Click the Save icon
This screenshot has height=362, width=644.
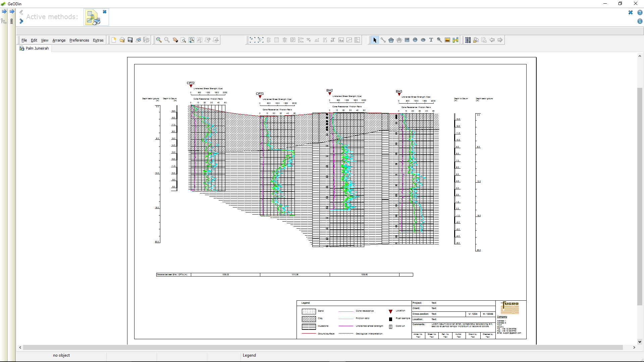click(x=130, y=40)
